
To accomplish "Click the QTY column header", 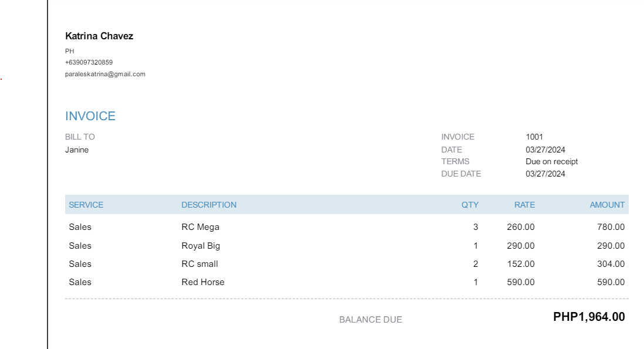I will [x=470, y=205].
